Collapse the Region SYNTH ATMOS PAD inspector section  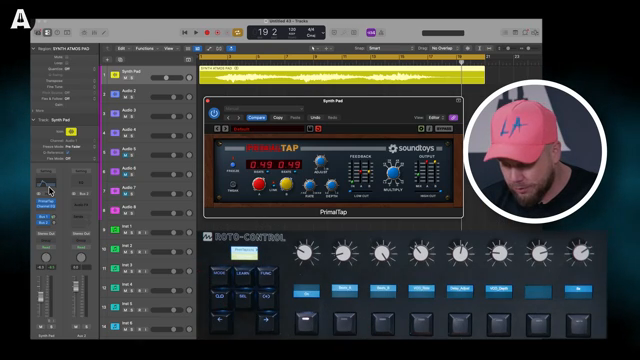tap(33, 49)
